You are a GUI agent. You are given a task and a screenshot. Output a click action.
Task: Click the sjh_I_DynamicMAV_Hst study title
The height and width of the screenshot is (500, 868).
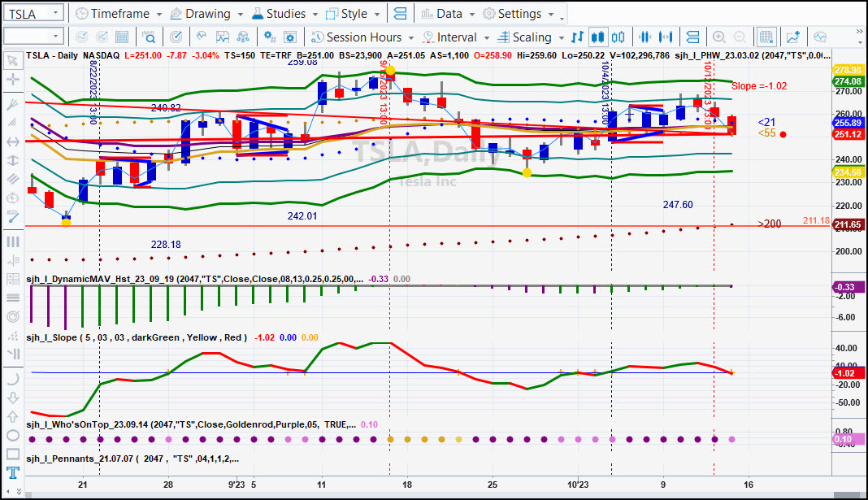195,279
